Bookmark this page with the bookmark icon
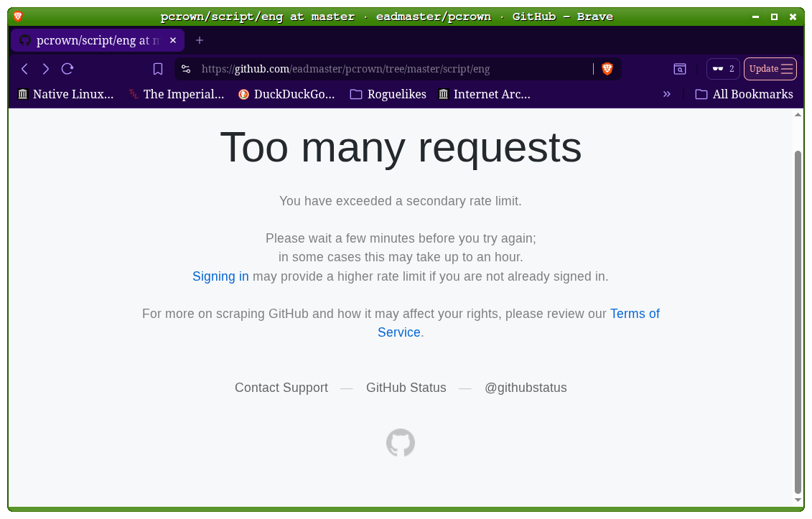This screenshot has height=519, width=812. tap(158, 69)
